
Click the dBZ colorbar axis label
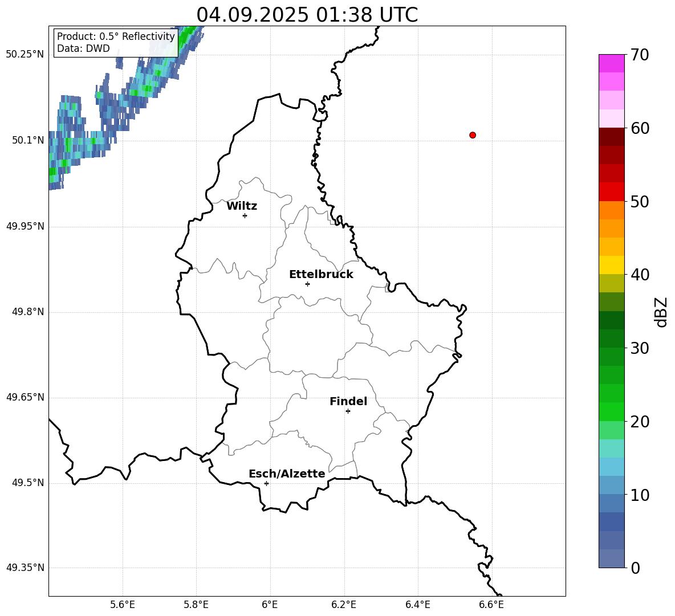[662, 312]
